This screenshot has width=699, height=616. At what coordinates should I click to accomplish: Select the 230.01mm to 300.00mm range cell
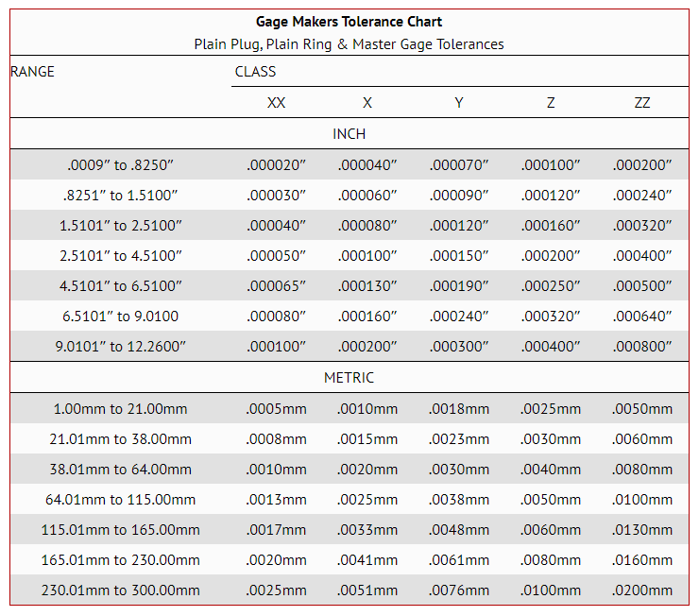coord(120,590)
